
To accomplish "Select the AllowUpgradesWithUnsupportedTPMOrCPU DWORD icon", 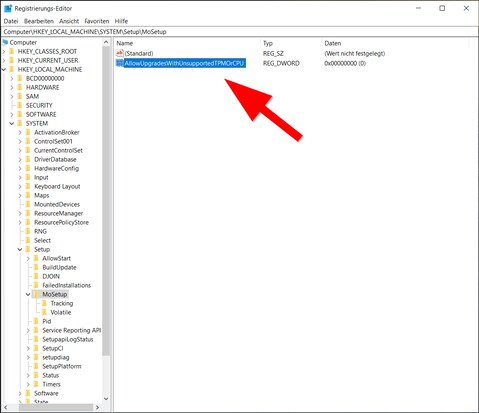I will [x=120, y=63].
